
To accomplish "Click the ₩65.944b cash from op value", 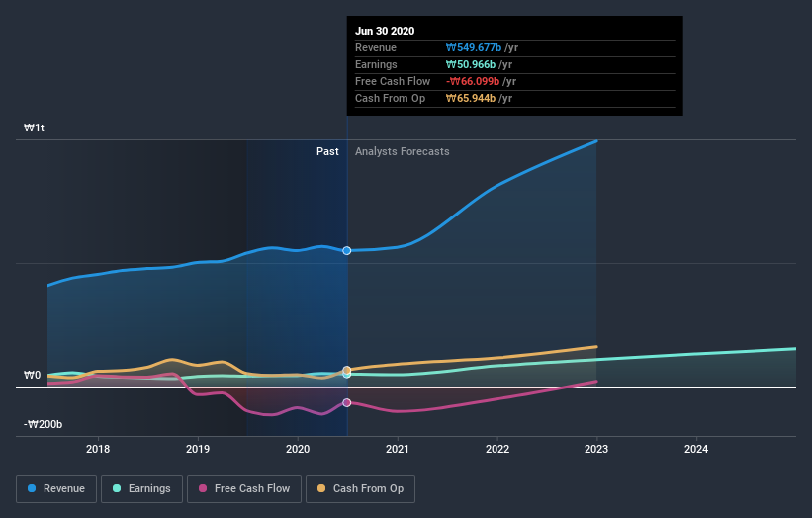I will click(x=471, y=98).
